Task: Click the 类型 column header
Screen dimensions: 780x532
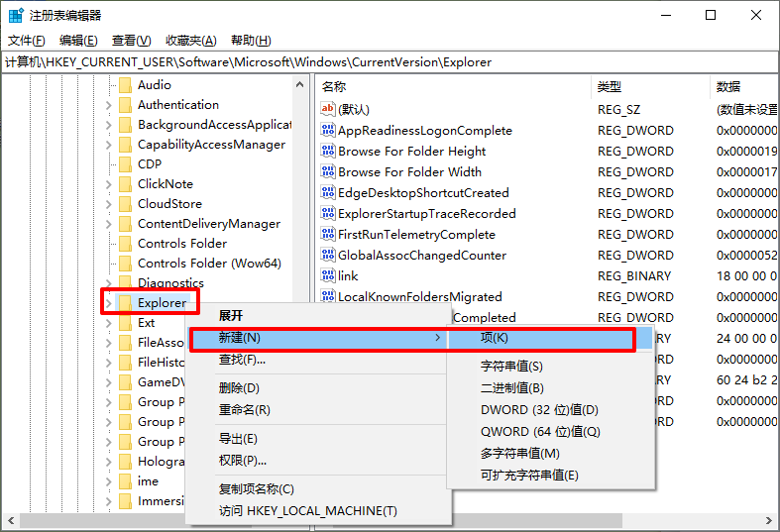Action: coord(644,87)
